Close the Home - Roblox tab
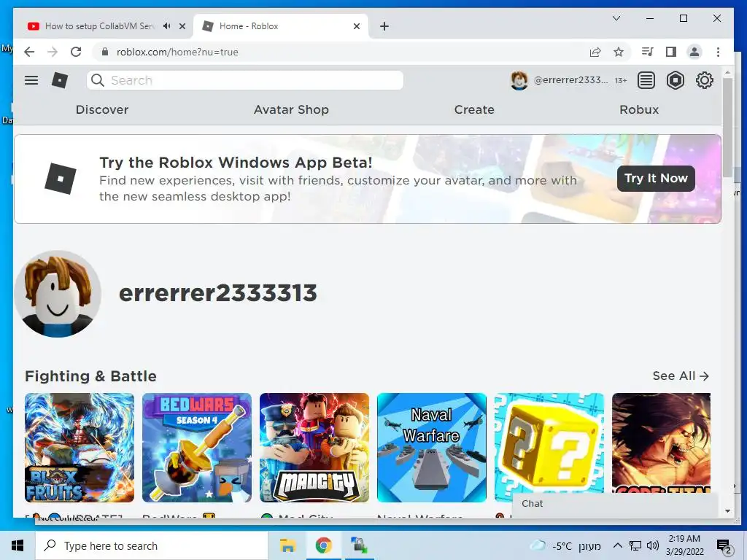This screenshot has height=560, width=747. point(356,26)
